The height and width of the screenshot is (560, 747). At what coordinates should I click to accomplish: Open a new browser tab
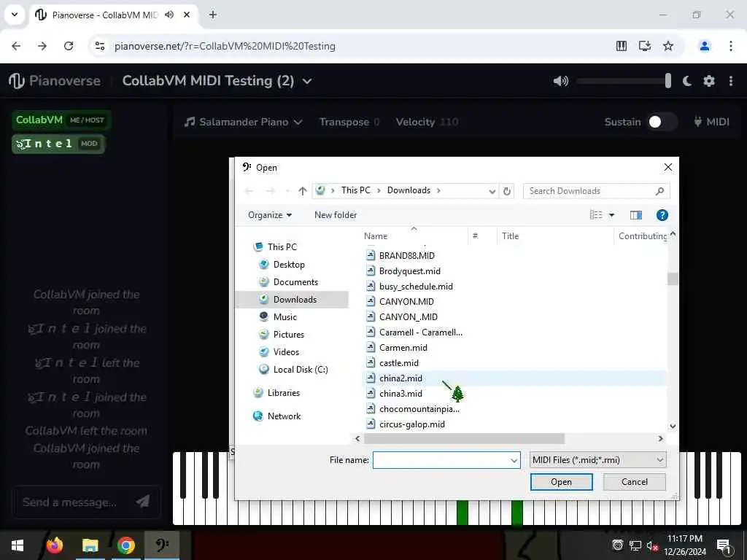coord(213,15)
